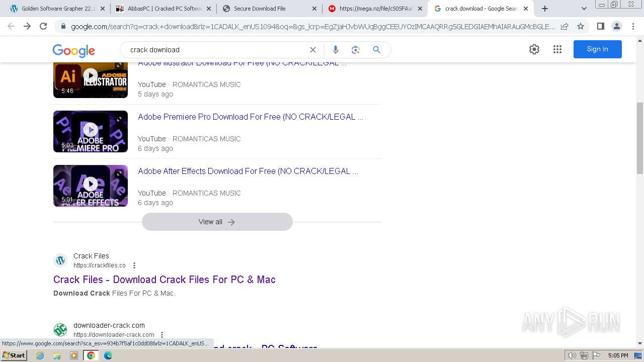This screenshot has height=362, width=644.
Task: Open the Windows Start menu
Action: pyautogui.click(x=14, y=355)
